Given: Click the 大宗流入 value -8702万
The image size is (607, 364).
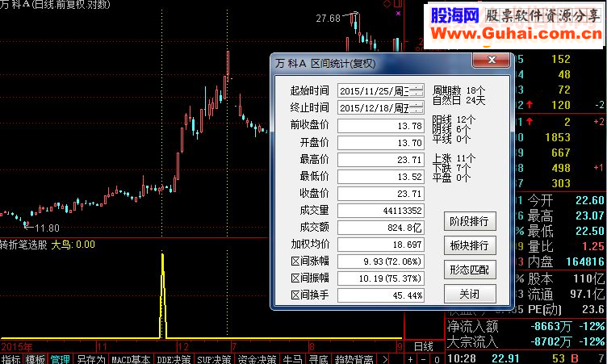Looking at the screenshot, I should click(x=550, y=341).
